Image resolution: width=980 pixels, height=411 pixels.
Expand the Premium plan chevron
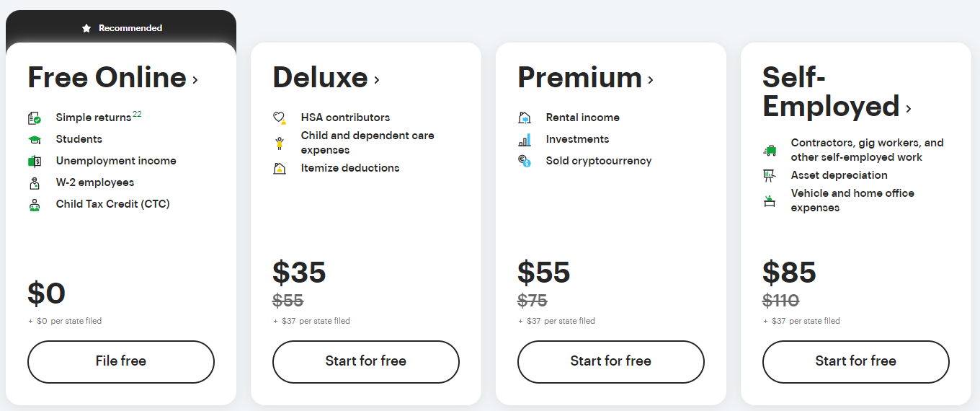pos(651,79)
